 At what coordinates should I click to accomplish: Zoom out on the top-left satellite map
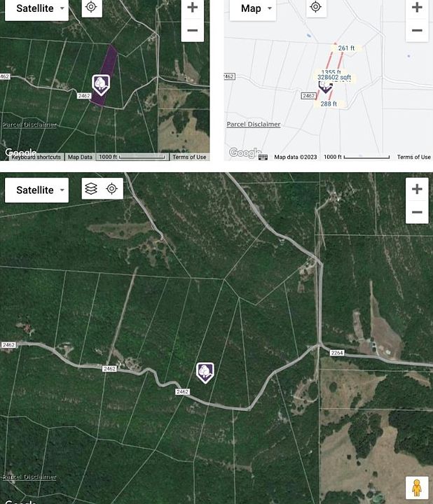tap(193, 31)
